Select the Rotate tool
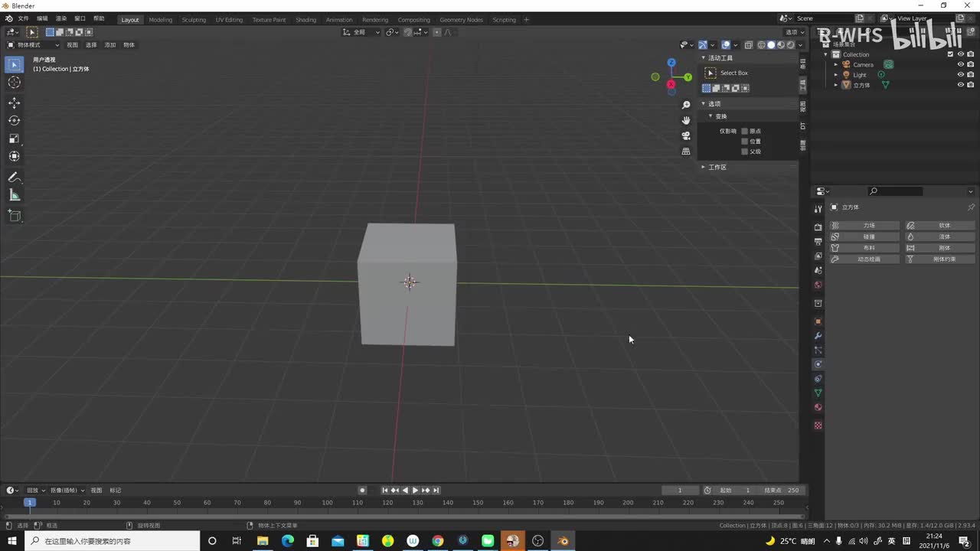Viewport: 980px width, 551px height. 14,120
